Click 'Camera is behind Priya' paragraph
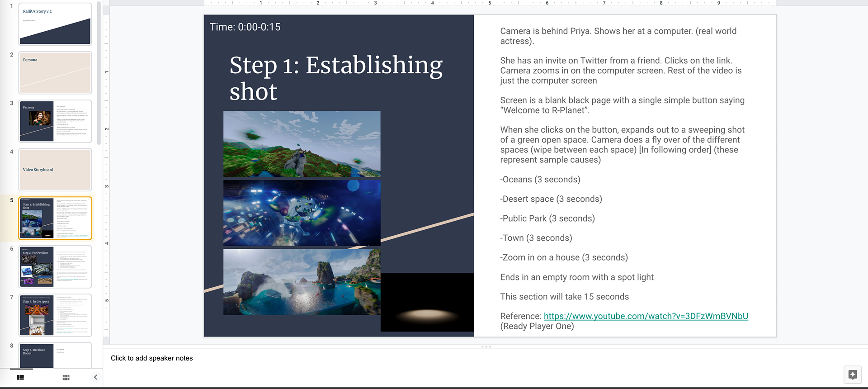 618,36
